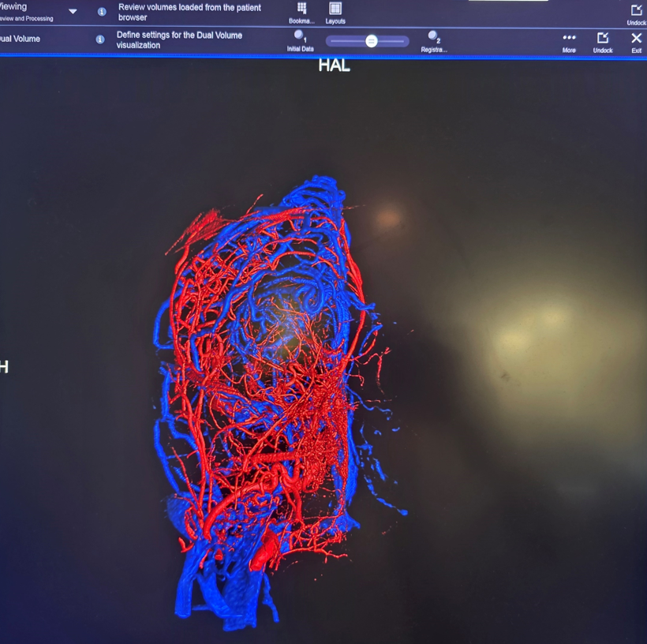The image size is (647, 644).
Task: Expand the Viewing workflow dropdown arrow
Action: (x=73, y=12)
